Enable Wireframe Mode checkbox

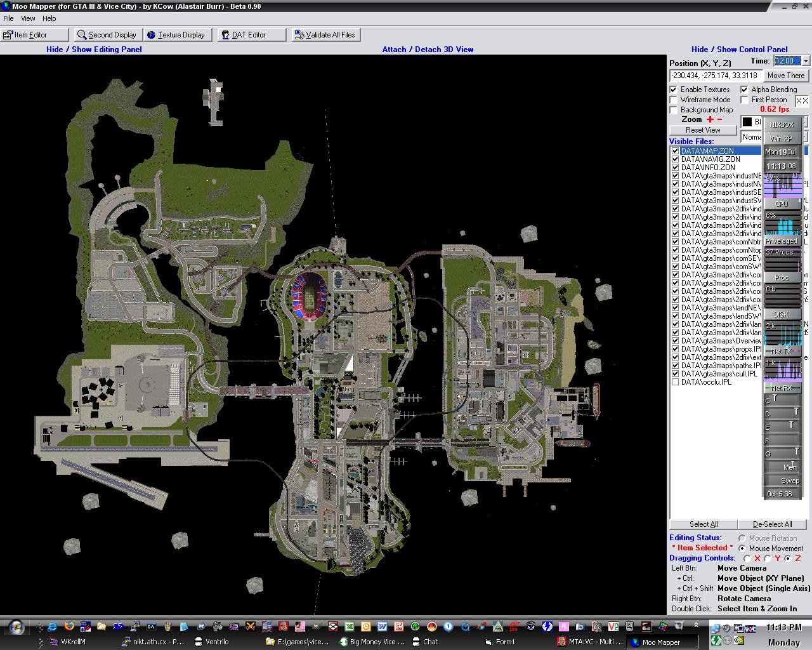[674, 100]
